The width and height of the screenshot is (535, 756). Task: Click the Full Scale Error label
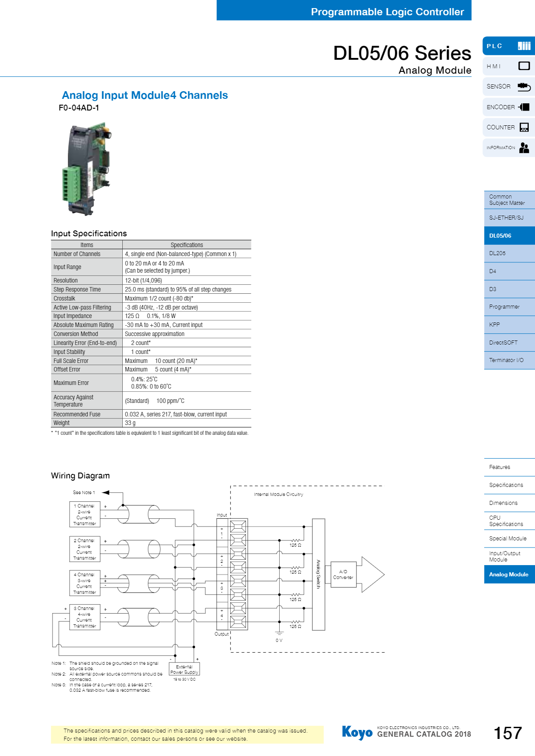point(71,361)
